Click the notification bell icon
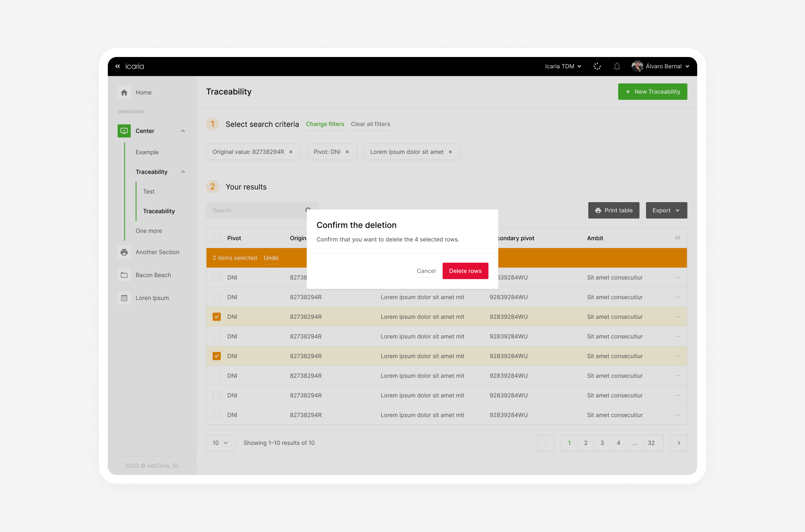This screenshot has height=532, width=805. (x=616, y=66)
